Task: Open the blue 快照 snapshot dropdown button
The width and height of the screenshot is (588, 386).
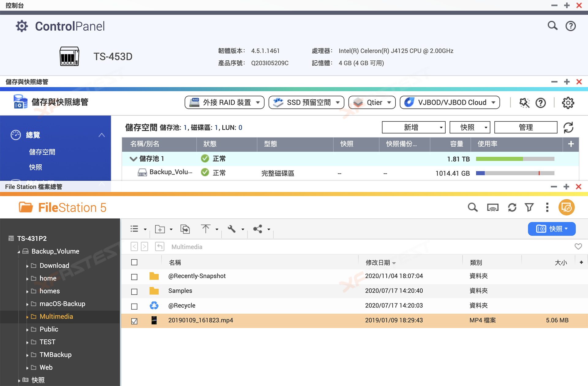Action: [552, 229]
